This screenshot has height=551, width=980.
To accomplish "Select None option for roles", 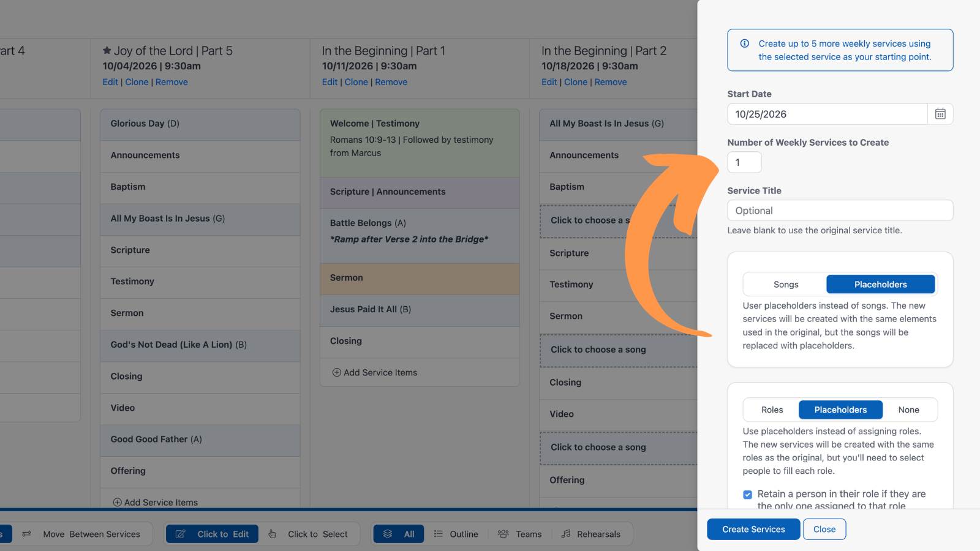I will pos(908,410).
